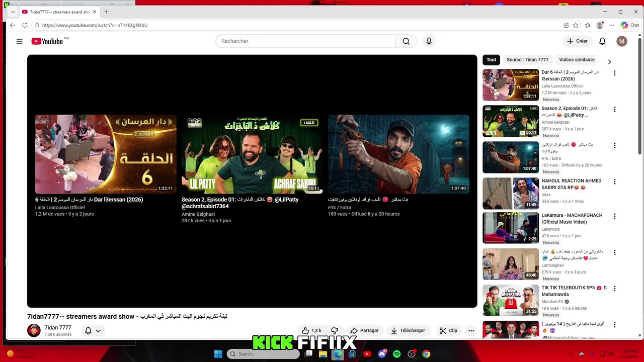Select the Source : 7idan 7777 chip
The image size is (644, 362).
click(x=527, y=60)
